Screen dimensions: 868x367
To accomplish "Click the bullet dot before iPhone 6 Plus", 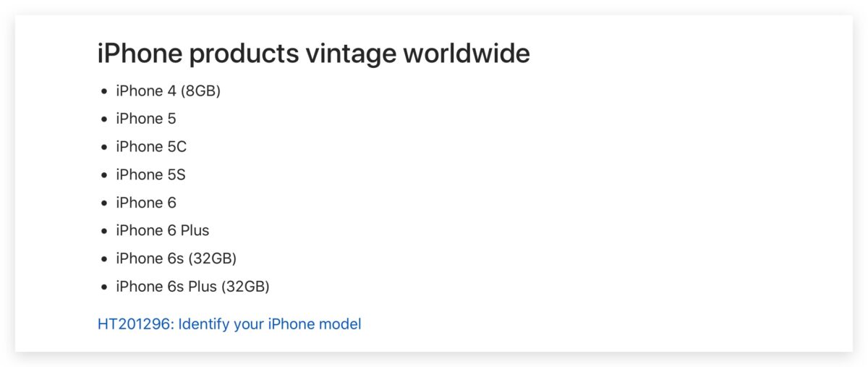I will [105, 232].
